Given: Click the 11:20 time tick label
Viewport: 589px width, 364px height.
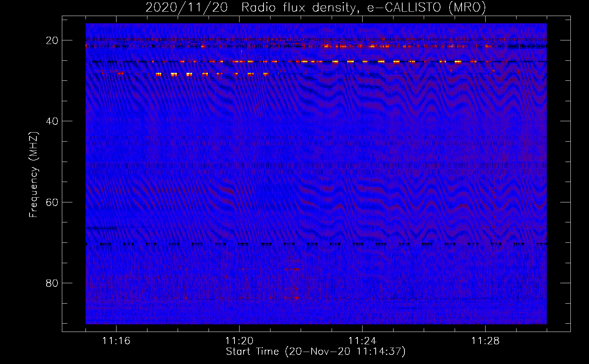Looking at the screenshot, I should point(239,341).
